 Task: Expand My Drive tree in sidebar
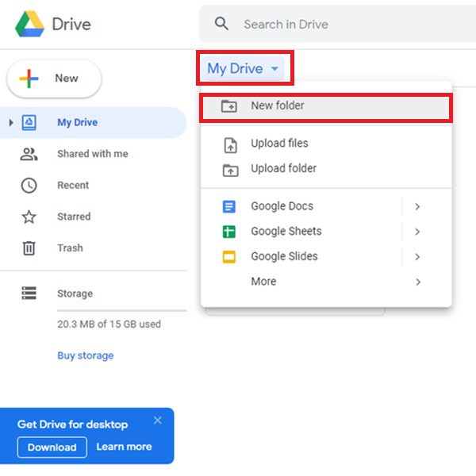[11, 123]
